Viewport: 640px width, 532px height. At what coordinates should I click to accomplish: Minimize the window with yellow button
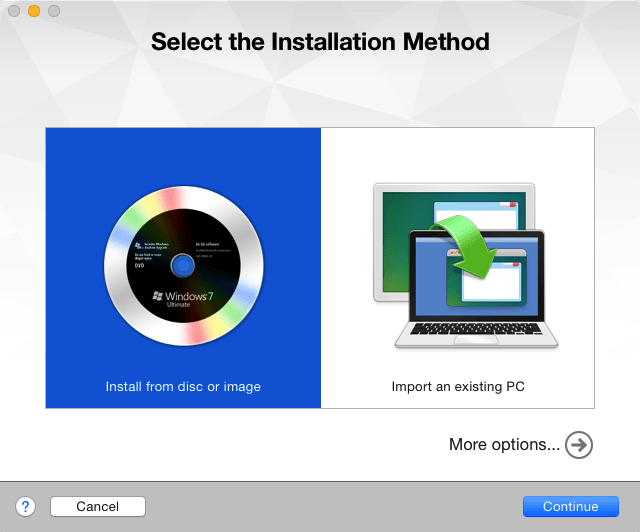pyautogui.click(x=34, y=11)
